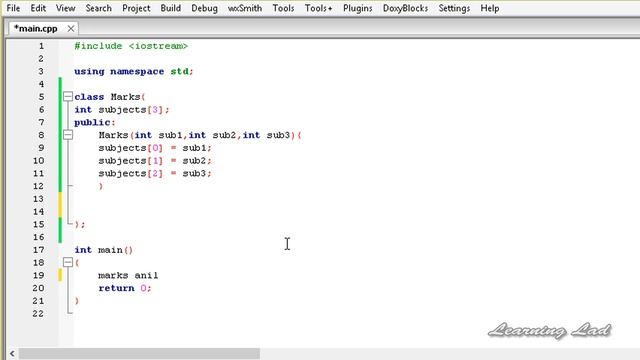Click the 'subjects[1] = sub2;' statement
Viewport: 640px width, 360px height.
pyautogui.click(x=155, y=160)
